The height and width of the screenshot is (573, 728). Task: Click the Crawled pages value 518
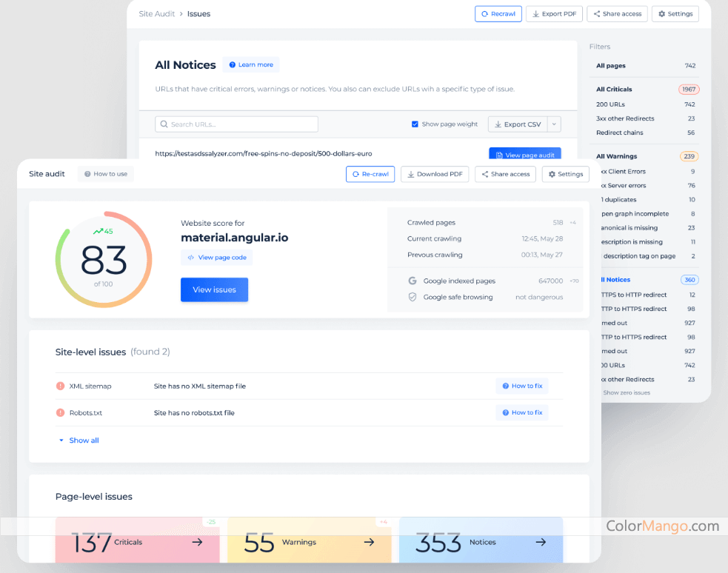click(558, 223)
